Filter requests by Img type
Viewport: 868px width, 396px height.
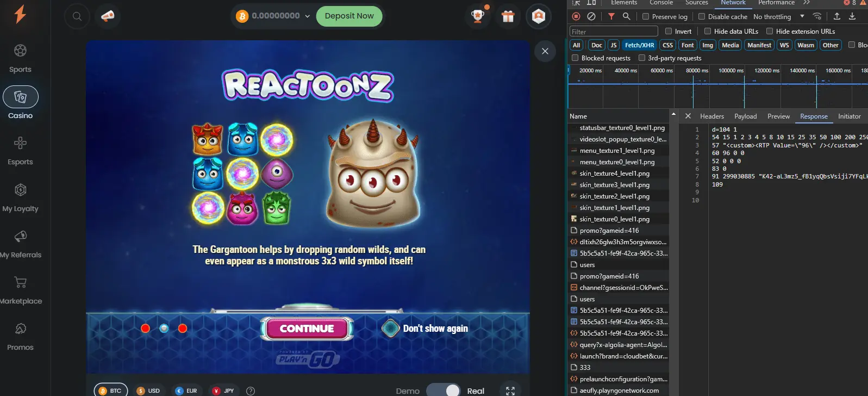pos(708,45)
